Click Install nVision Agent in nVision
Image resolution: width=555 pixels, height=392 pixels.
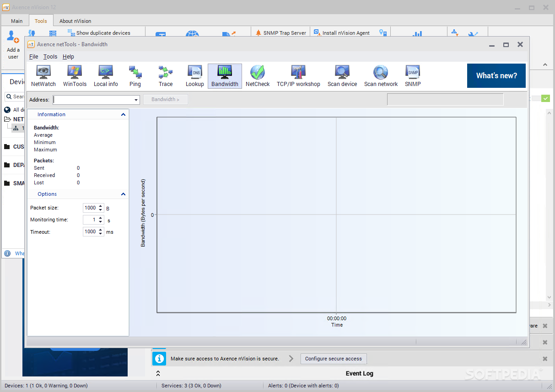coord(342,33)
